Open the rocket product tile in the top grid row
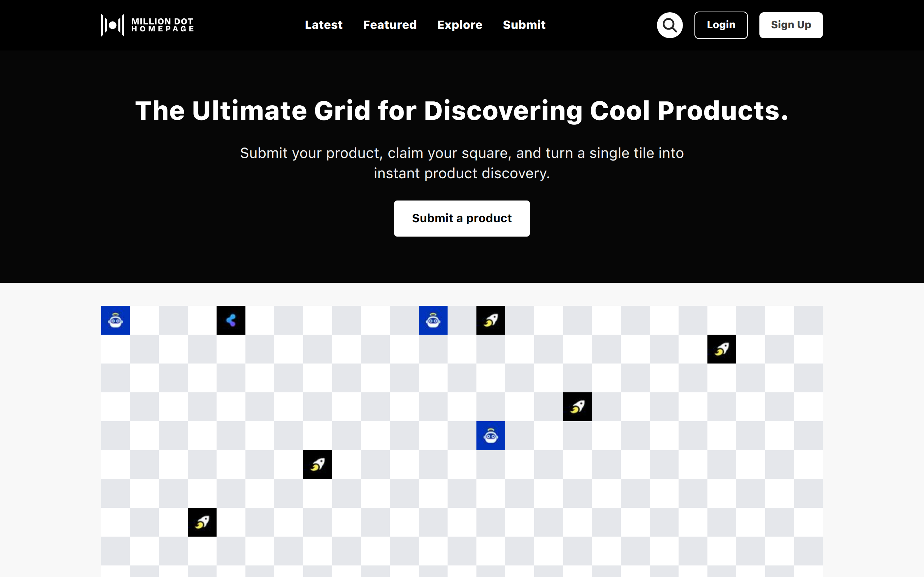This screenshot has height=577, width=924. (x=491, y=320)
